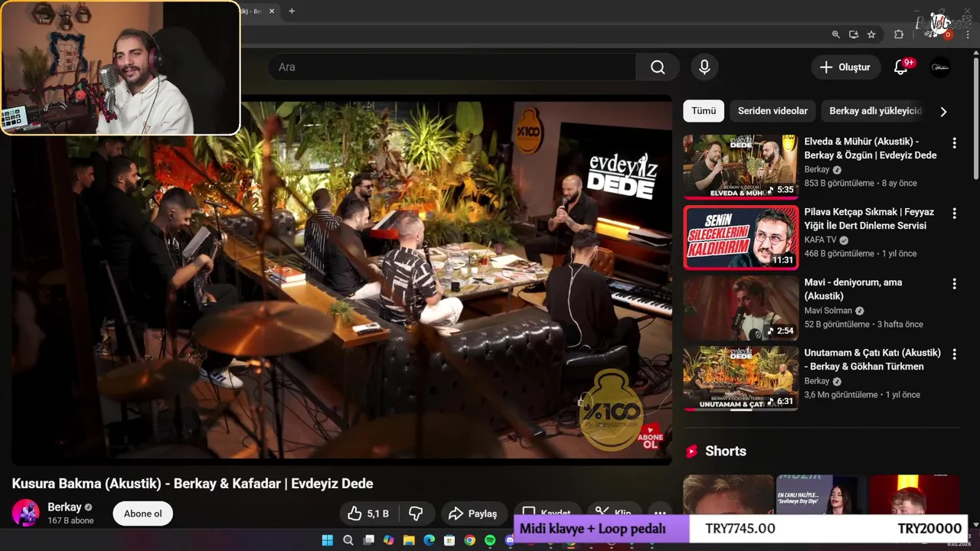Open the YouTube account avatar menu
Image resolution: width=980 pixels, height=551 pixels.
coord(940,67)
